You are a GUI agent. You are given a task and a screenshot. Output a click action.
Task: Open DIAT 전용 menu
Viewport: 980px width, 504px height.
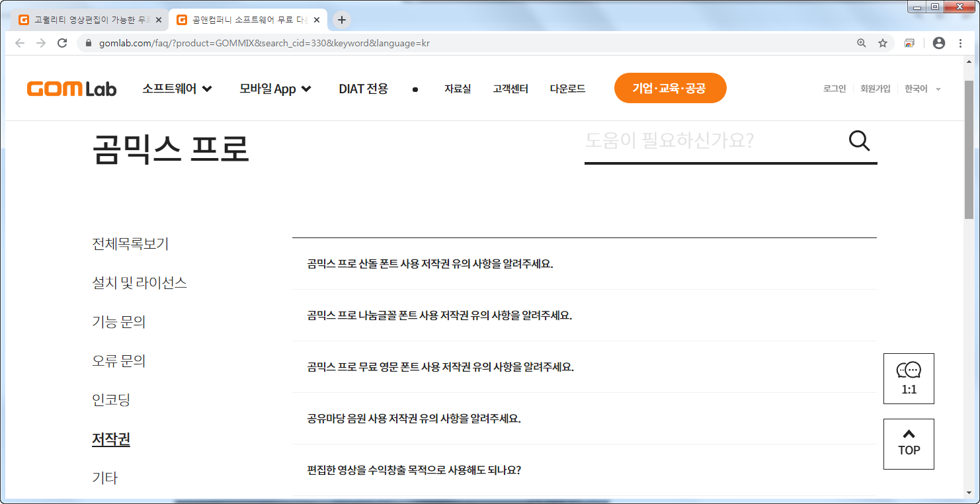click(363, 89)
